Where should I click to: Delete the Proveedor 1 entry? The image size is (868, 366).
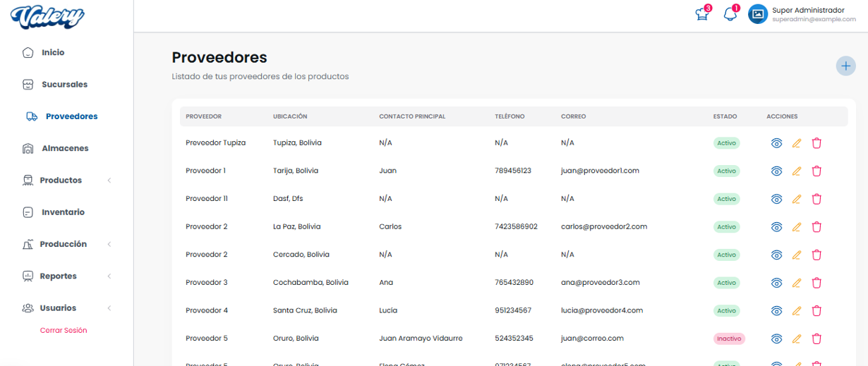coord(816,171)
